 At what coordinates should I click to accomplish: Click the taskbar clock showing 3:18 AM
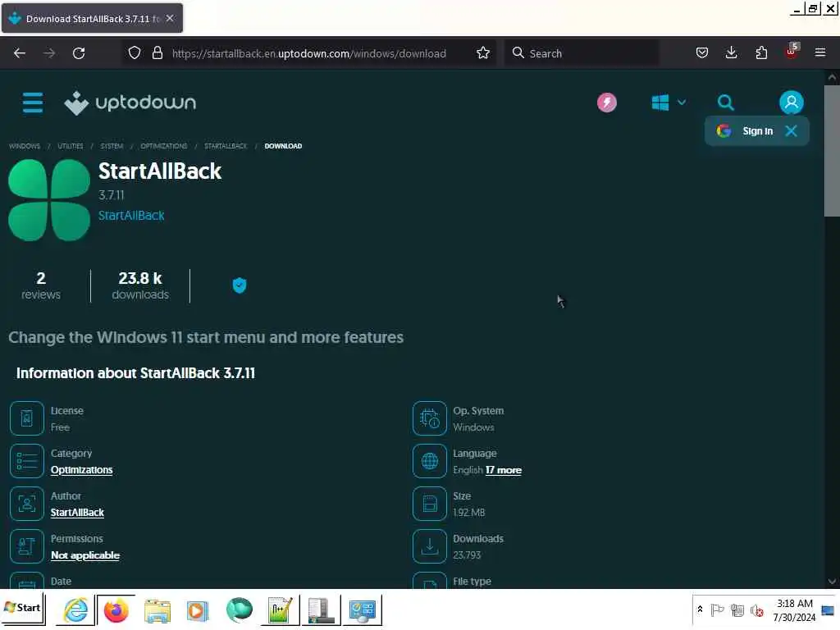pyautogui.click(x=794, y=610)
